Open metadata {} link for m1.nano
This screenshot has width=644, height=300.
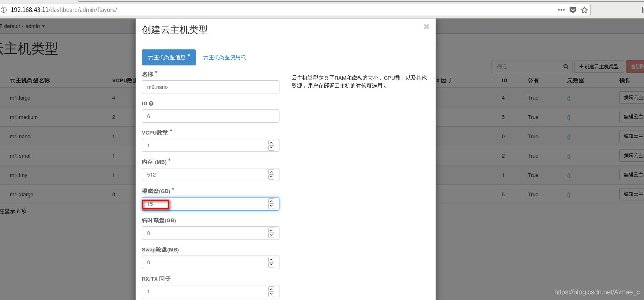(x=569, y=137)
